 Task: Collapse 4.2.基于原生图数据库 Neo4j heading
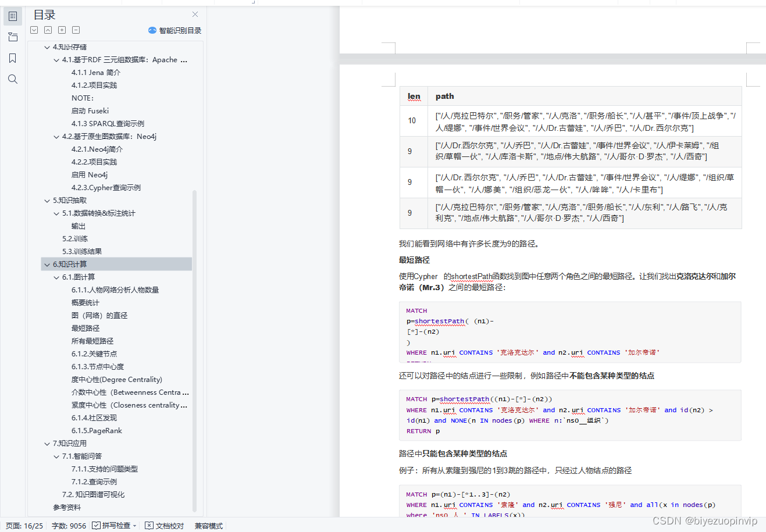point(56,137)
